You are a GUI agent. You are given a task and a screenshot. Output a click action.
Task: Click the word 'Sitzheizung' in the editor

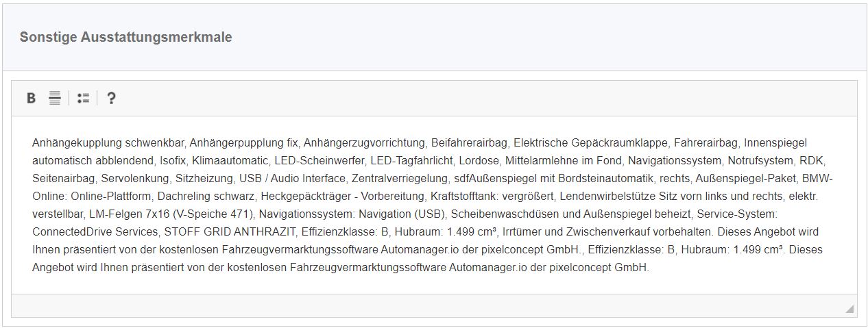click(204, 179)
